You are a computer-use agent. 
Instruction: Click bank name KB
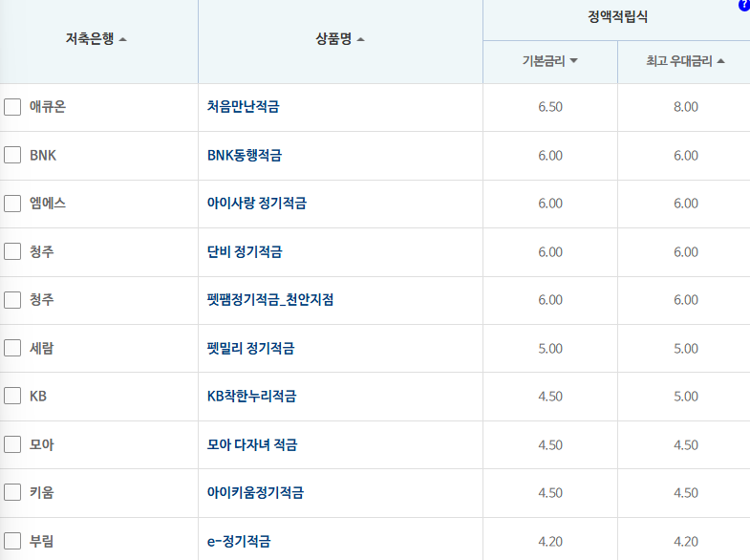38,396
